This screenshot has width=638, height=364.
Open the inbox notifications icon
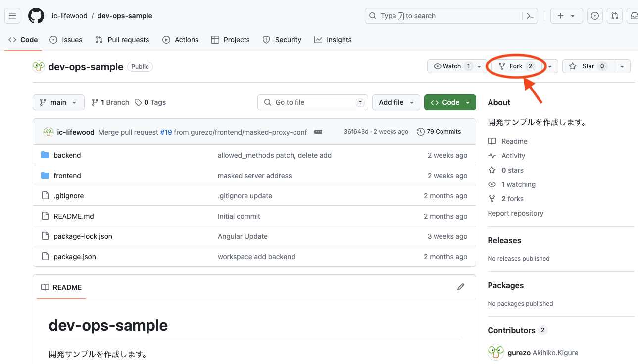click(x=633, y=16)
